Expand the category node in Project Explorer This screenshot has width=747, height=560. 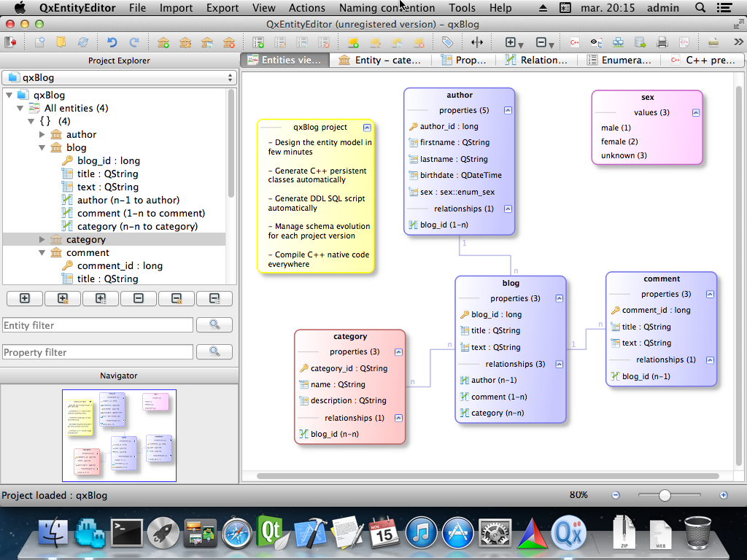[x=42, y=239]
